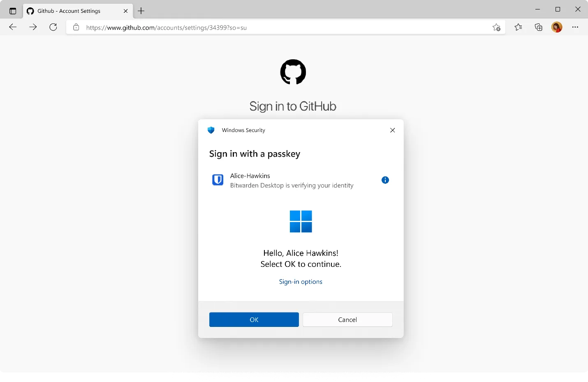
Task: Click the Windows Security shield icon in dialog header
Action: point(211,130)
